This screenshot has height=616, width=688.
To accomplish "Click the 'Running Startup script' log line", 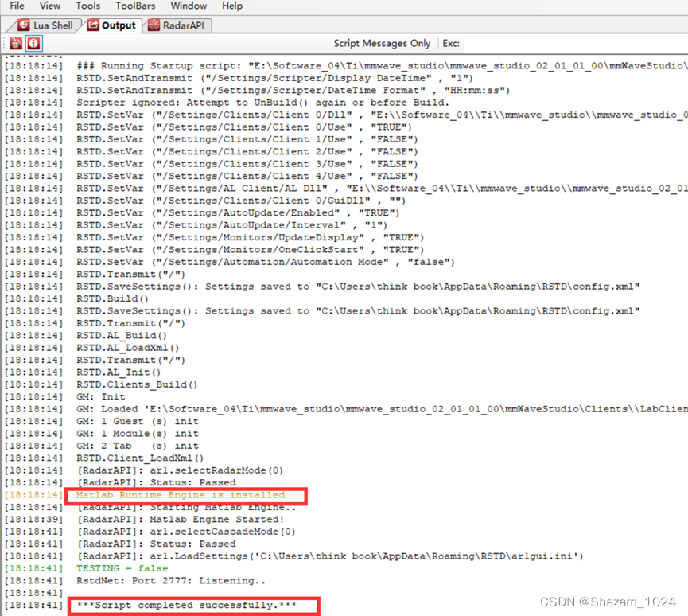I will 382,66.
